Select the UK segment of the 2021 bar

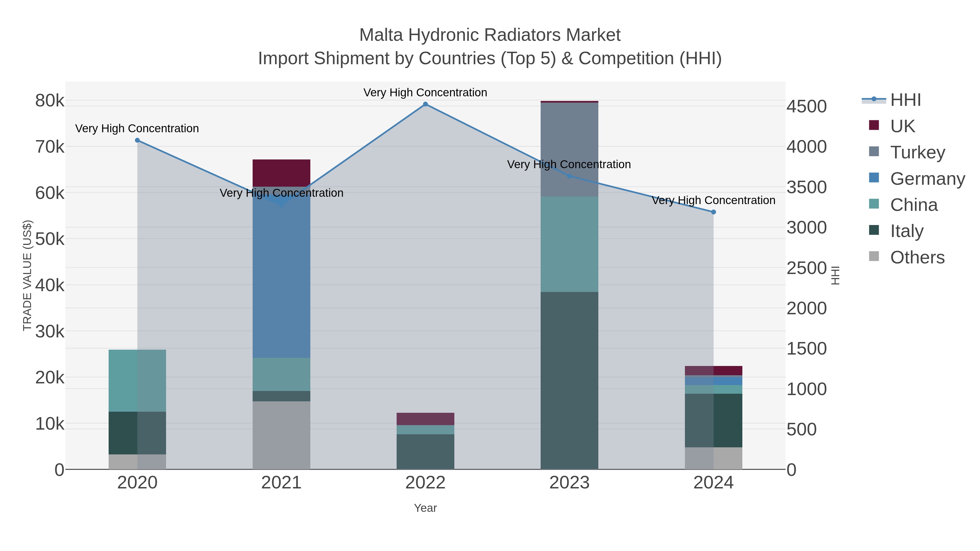coord(281,173)
